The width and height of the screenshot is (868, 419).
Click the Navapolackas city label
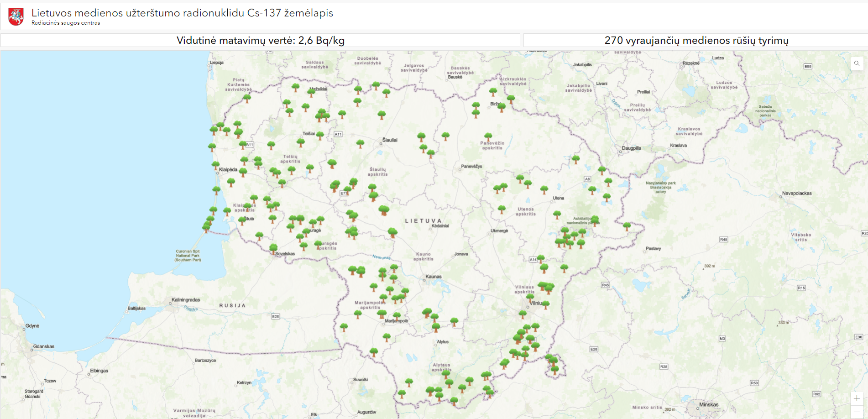coord(797,193)
